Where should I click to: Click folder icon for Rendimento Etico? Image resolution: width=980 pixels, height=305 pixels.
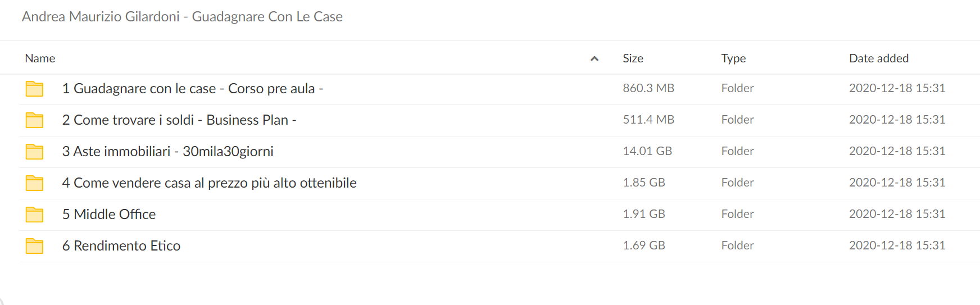[34, 246]
